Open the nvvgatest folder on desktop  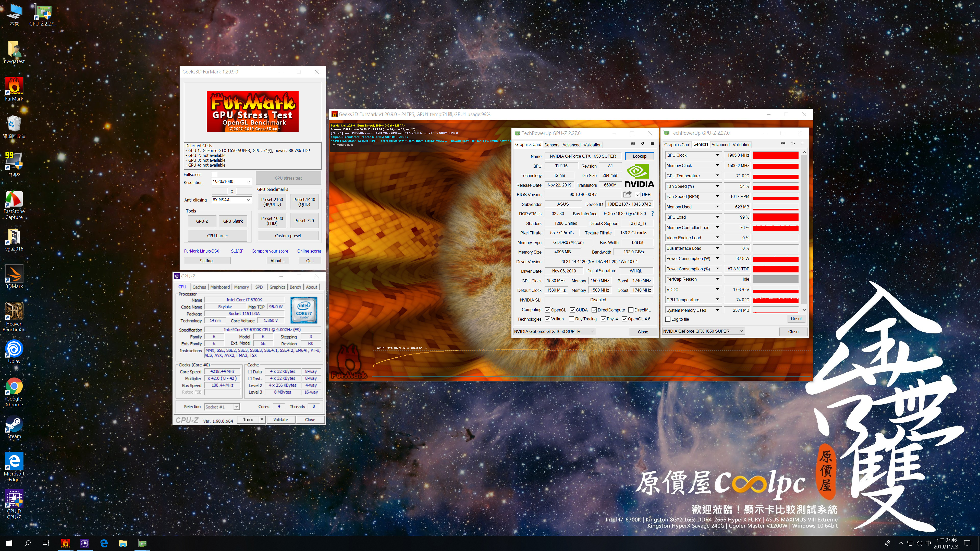pyautogui.click(x=14, y=52)
